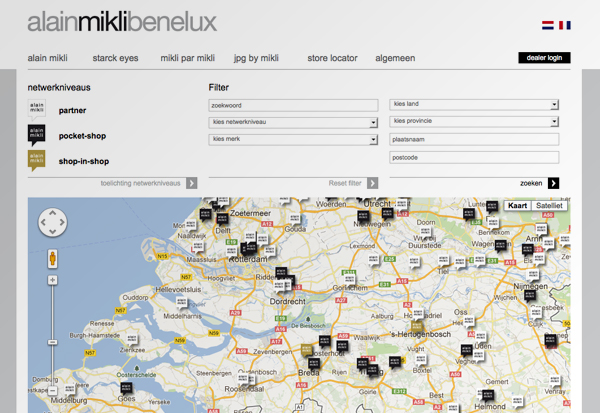Click the arrow beside Reset filter
This screenshot has width=600, height=413.
point(372,183)
